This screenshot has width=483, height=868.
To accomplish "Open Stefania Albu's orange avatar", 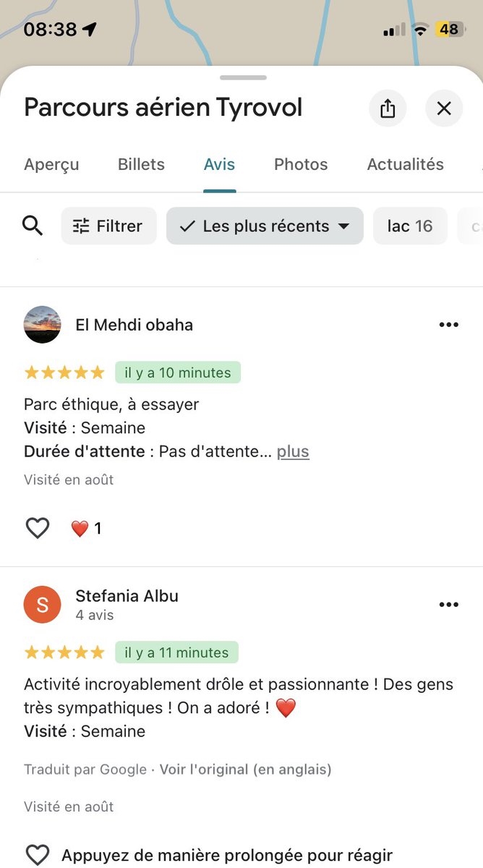I will click(42, 605).
